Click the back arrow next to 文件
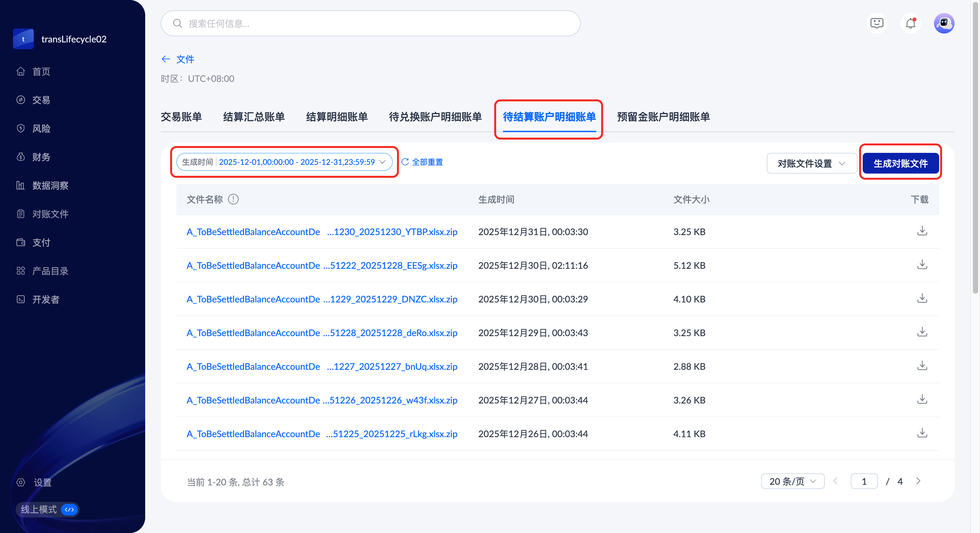This screenshot has height=533, width=980. click(166, 59)
